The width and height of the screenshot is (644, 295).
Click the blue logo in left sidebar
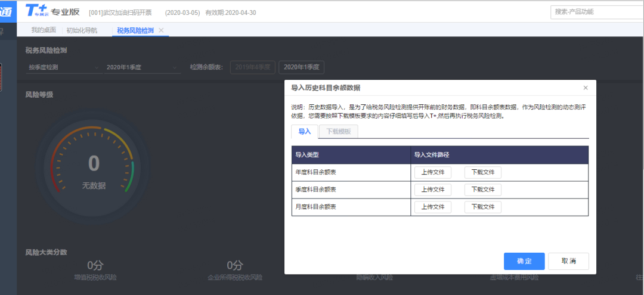click(7, 11)
